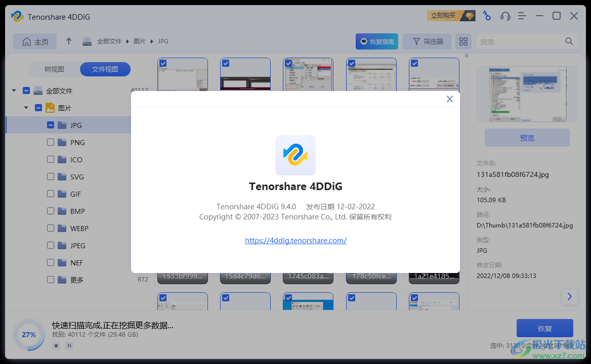Toggle the 图片 folder checkbox
Viewport: 591px width, 364px height.
38,108
